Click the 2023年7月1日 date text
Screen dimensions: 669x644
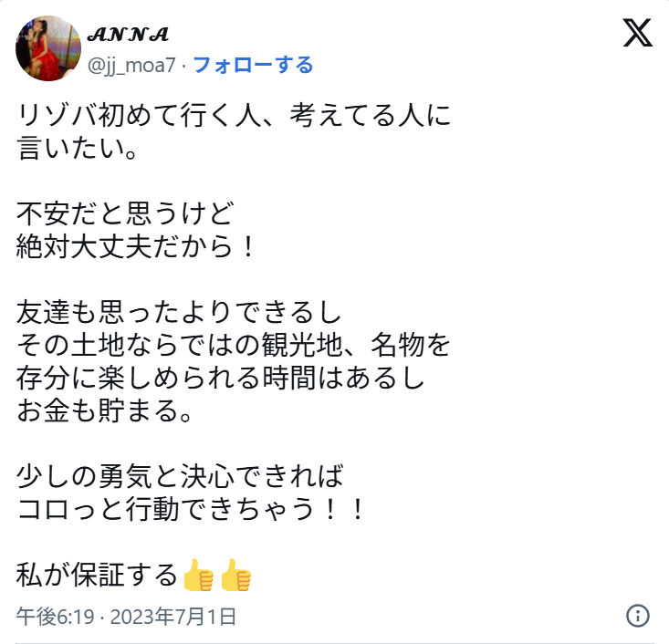pos(173,617)
